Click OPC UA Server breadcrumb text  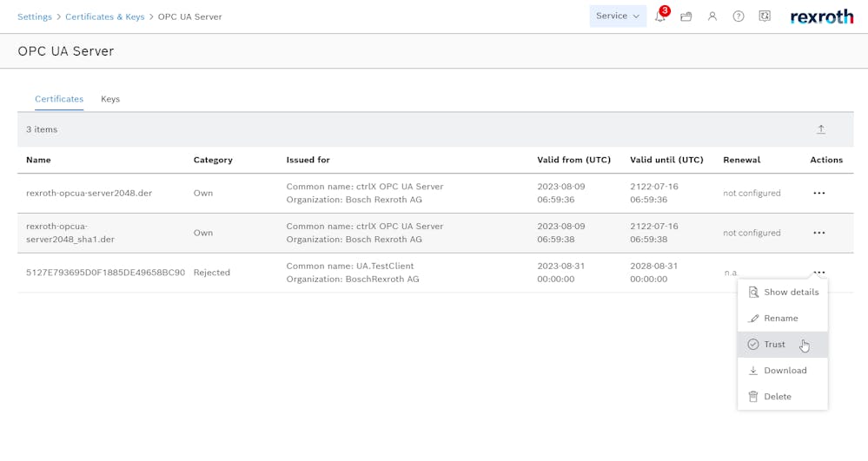tap(190, 16)
